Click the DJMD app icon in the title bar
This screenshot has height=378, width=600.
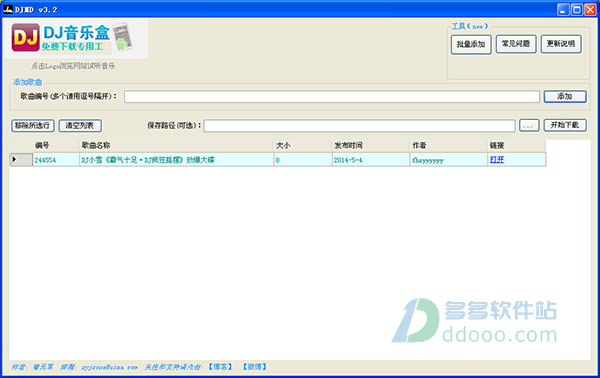[x=8, y=9]
